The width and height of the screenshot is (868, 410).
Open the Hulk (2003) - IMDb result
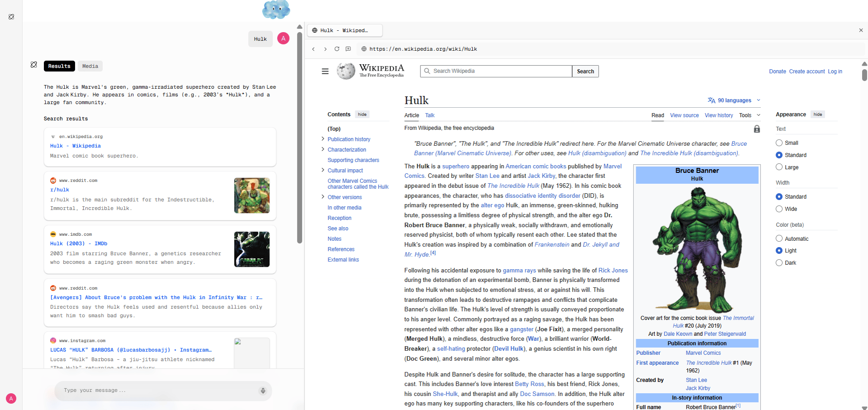(79, 243)
